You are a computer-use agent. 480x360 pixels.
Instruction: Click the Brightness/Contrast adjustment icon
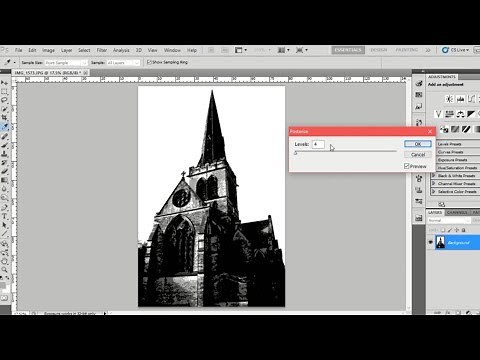pyautogui.click(x=449, y=99)
